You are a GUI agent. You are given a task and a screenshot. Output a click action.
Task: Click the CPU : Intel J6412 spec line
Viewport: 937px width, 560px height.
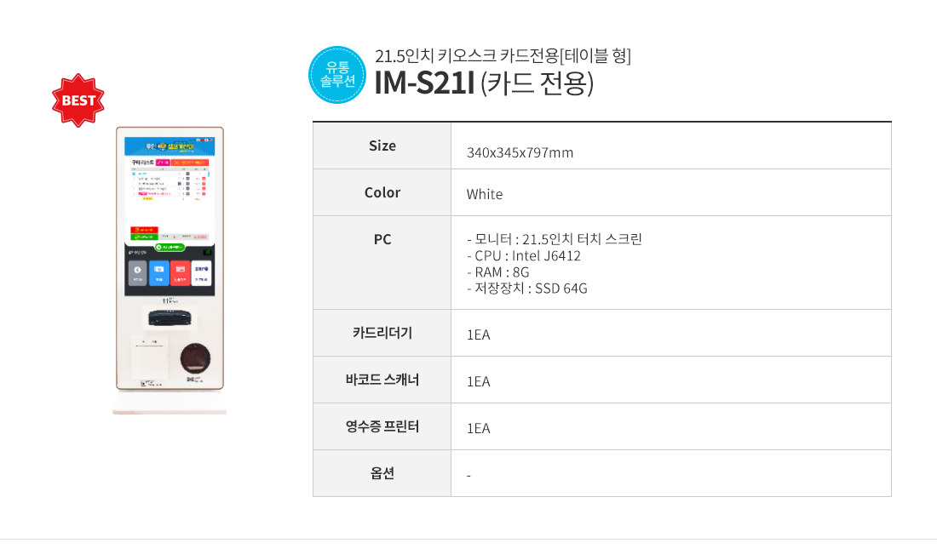point(524,255)
